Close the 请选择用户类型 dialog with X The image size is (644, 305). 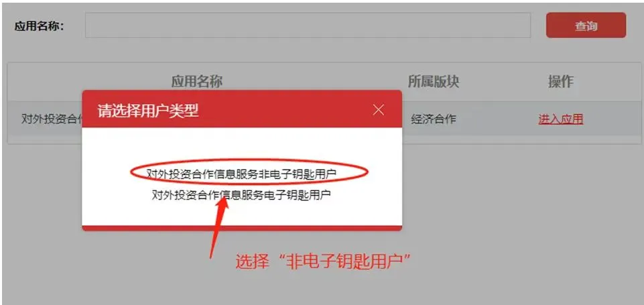(x=378, y=110)
